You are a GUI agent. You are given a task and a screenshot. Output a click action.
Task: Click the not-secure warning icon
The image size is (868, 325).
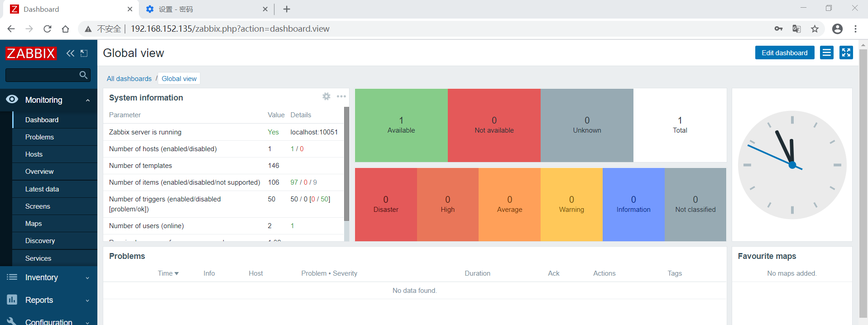click(x=88, y=29)
